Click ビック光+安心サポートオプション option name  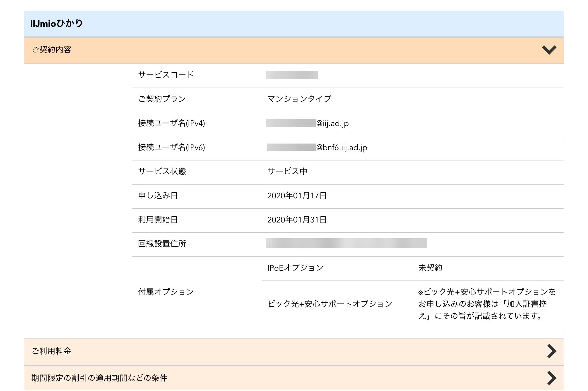(330, 304)
